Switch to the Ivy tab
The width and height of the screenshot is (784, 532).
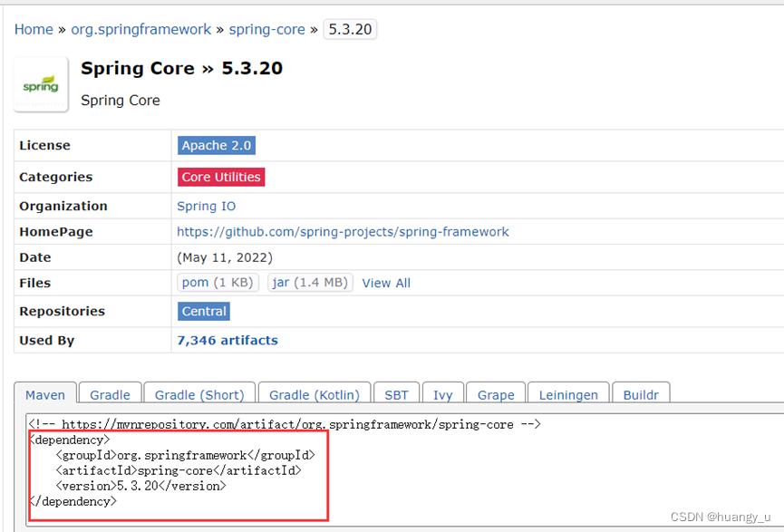click(443, 394)
